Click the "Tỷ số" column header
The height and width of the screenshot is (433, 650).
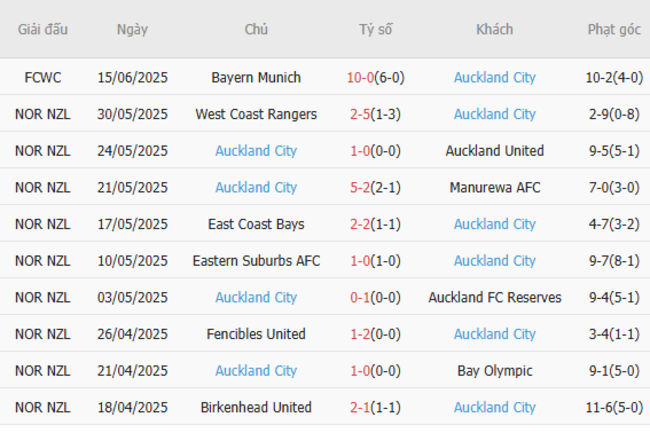click(376, 29)
